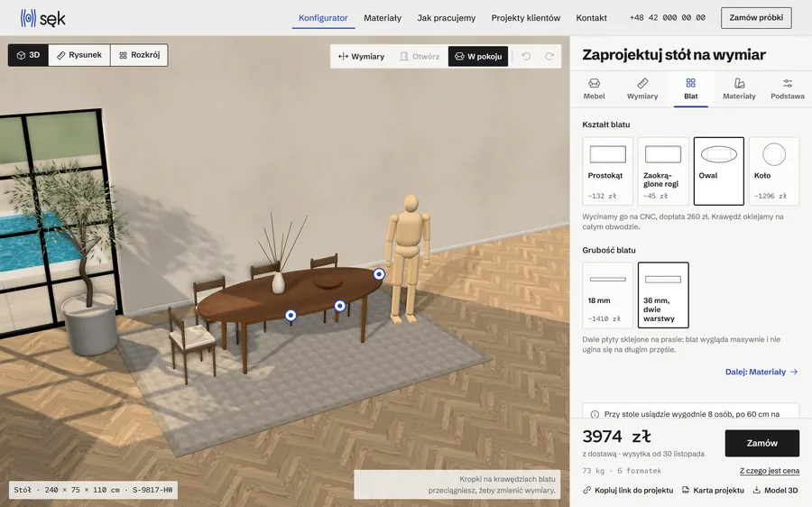Screen dimensions: 812x507
Task: Click the download icon beside Model 3D
Action: (757, 490)
